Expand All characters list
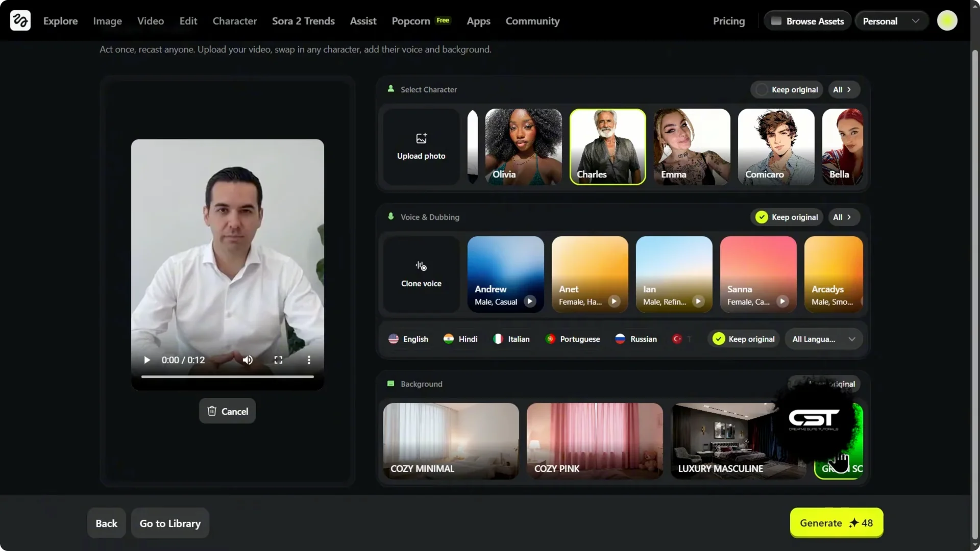This screenshot has width=980, height=551. (x=843, y=89)
